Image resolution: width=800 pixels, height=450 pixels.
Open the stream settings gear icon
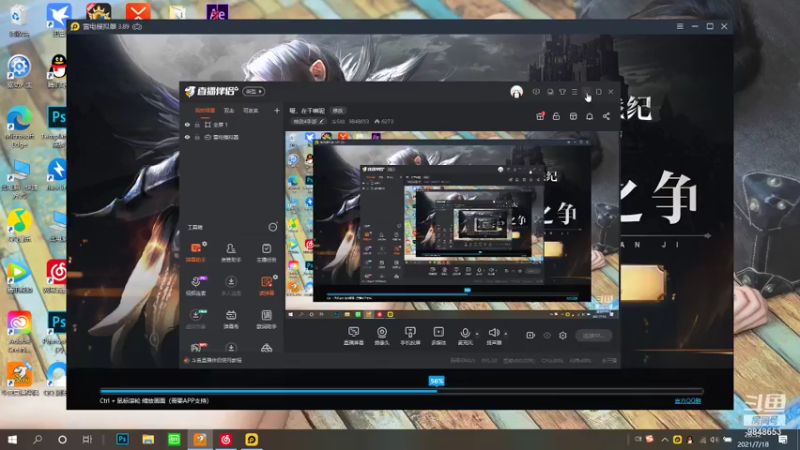563,335
